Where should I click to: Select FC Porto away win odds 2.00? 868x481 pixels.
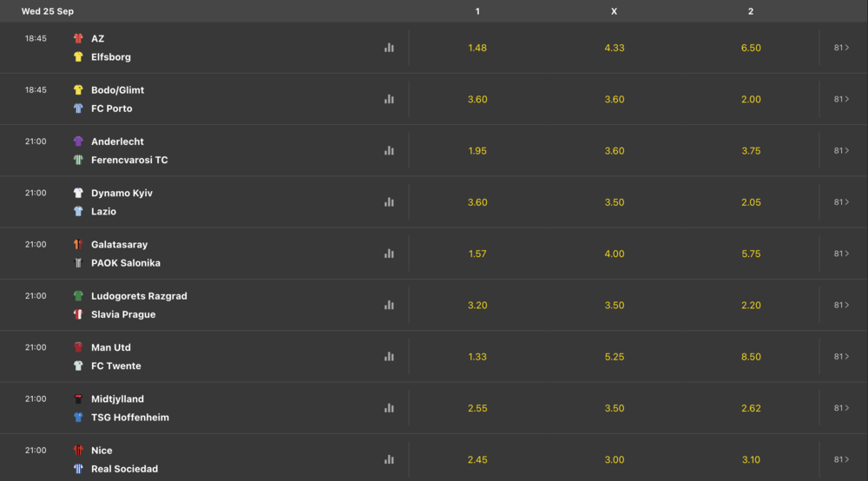pyautogui.click(x=751, y=99)
